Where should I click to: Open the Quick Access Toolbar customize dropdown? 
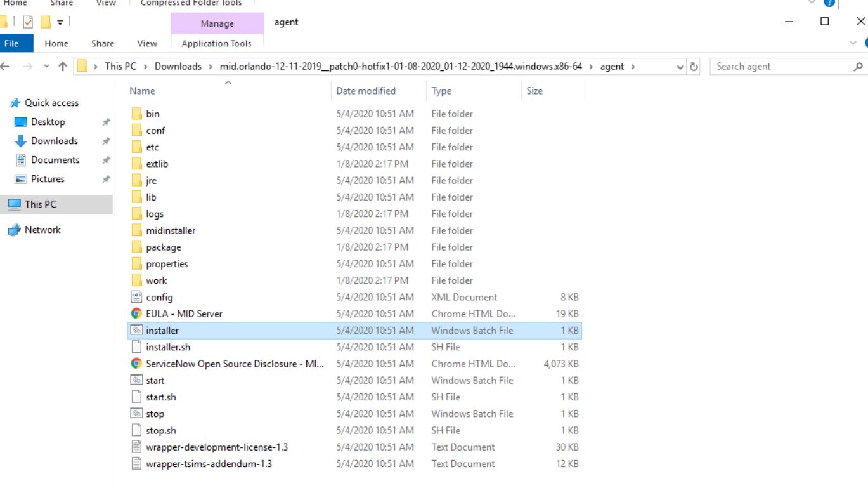tap(60, 23)
